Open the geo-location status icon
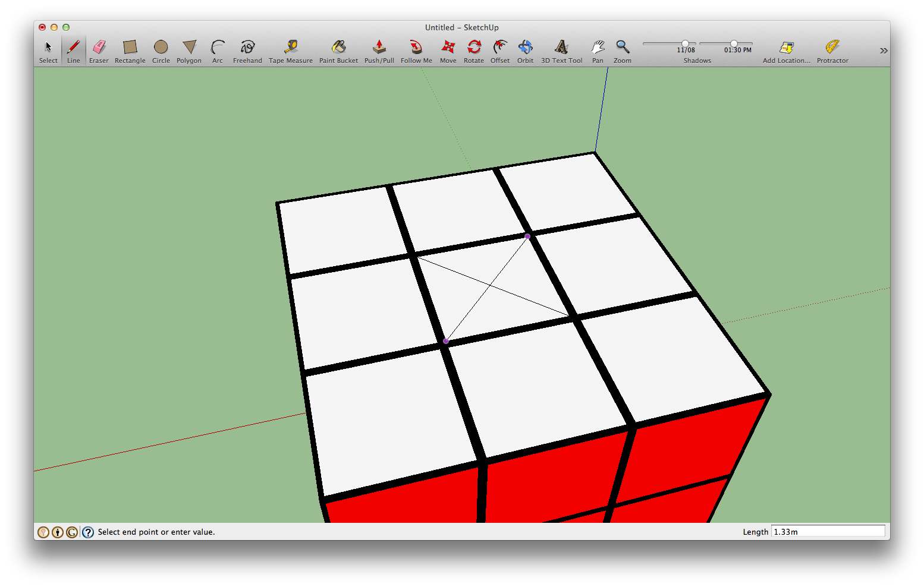Screen dimensions: 924x587 point(43,532)
